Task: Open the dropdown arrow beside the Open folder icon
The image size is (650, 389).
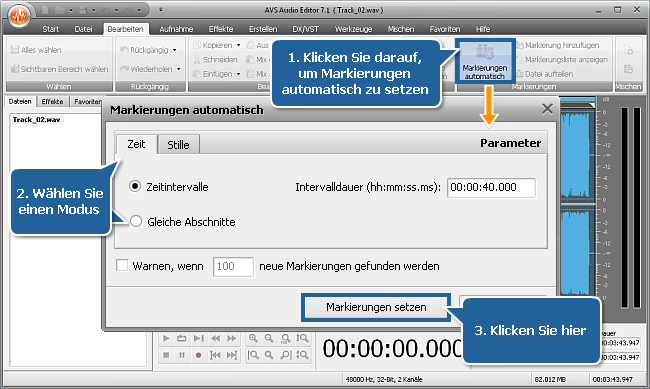Action: (71, 10)
